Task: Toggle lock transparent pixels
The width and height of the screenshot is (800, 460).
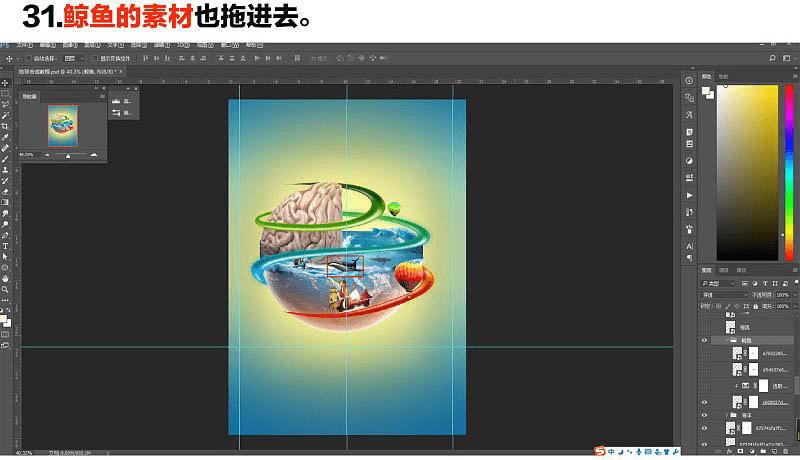Action: (x=718, y=306)
